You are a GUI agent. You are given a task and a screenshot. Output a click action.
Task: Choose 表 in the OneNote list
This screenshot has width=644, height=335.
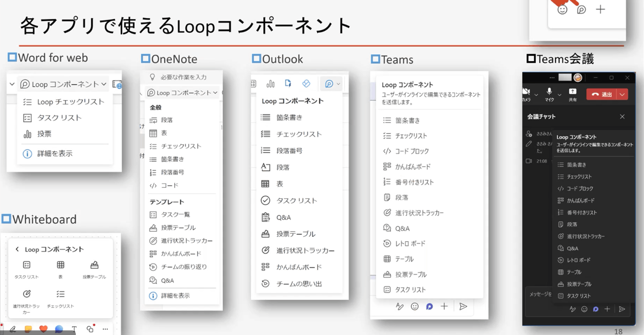pyautogui.click(x=182, y=133)
